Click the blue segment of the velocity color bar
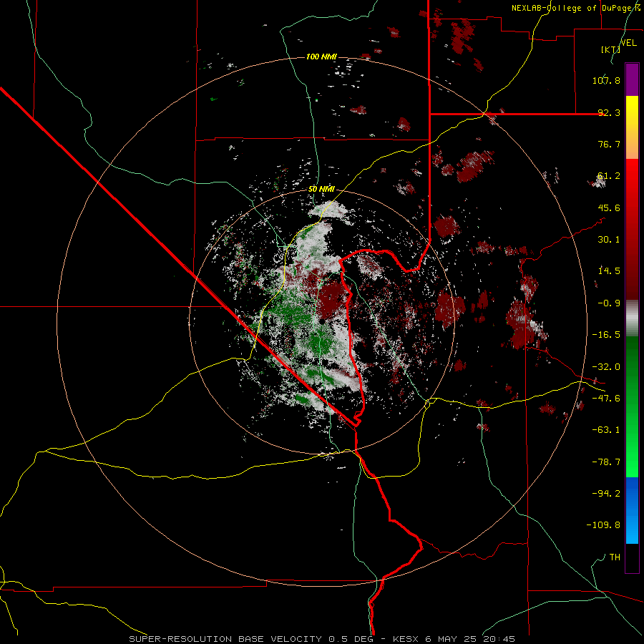This screenshot has width=644, height=644. 632,510
